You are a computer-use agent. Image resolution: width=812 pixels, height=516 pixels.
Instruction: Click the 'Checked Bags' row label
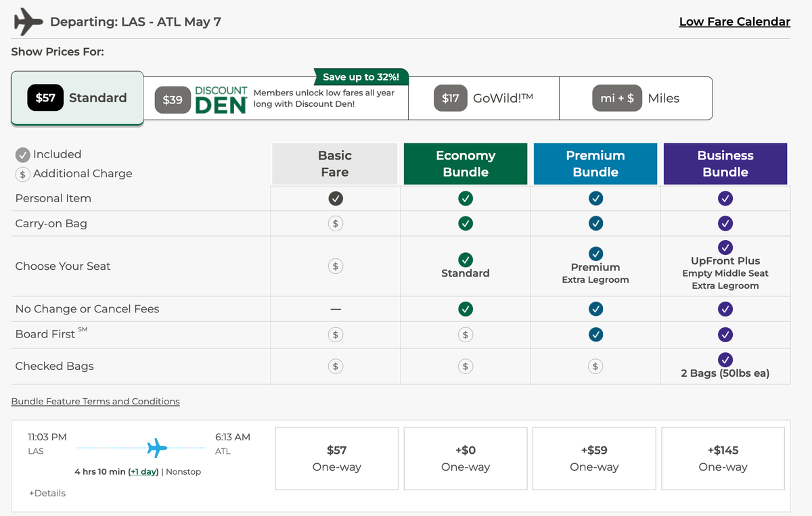(x=55, y=366)
